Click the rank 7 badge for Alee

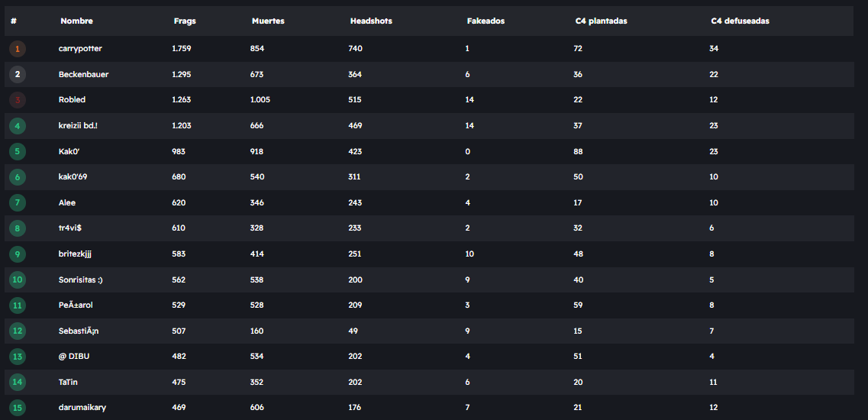tap(18, 203)
